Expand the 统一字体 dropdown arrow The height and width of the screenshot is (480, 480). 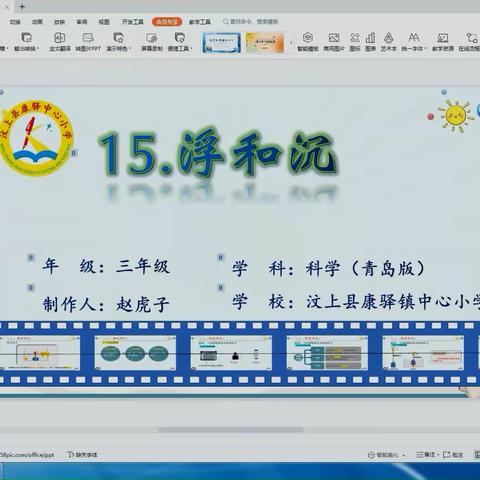coord(425,49)
